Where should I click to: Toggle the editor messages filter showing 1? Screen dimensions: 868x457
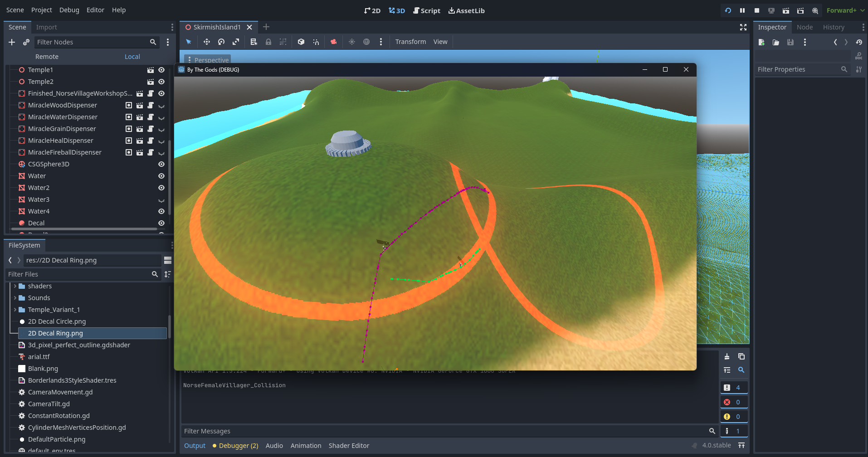click(x=734, y=431)
